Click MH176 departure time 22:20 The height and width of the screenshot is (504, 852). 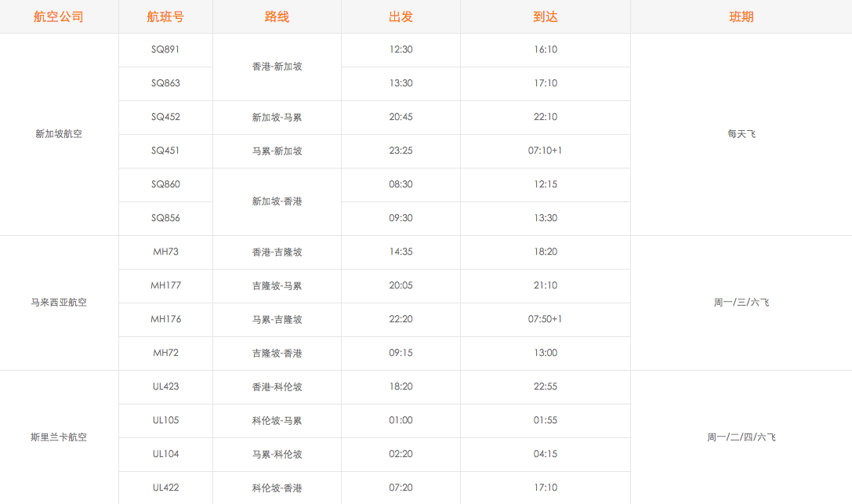pos(401,319)
